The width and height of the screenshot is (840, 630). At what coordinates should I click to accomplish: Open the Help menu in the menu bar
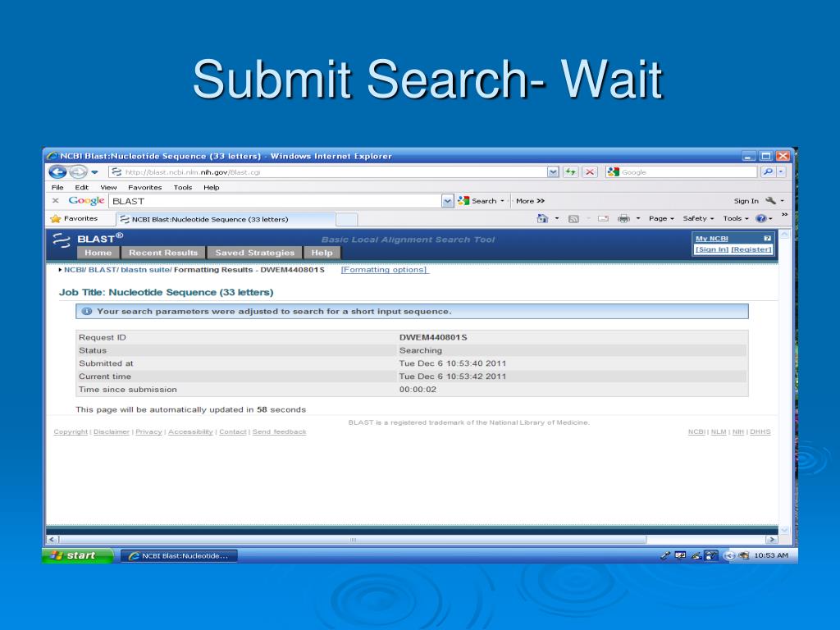coord(211,188)
